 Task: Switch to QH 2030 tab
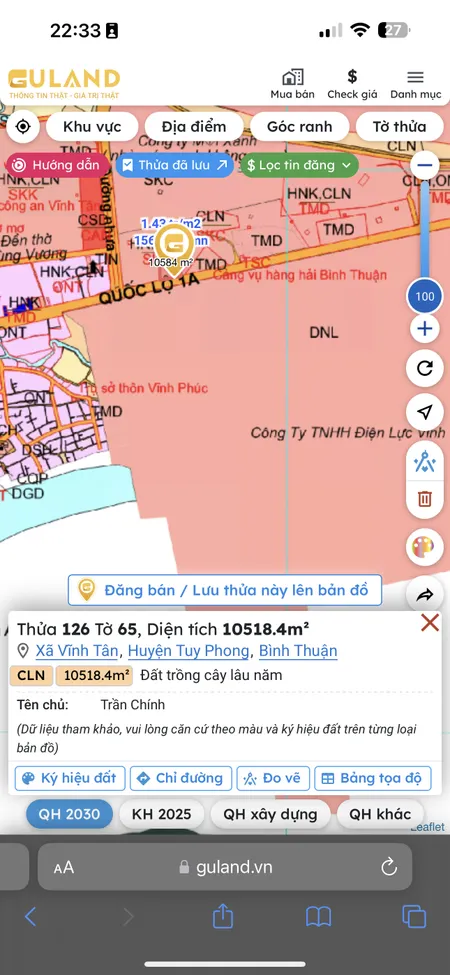(70, 814)
